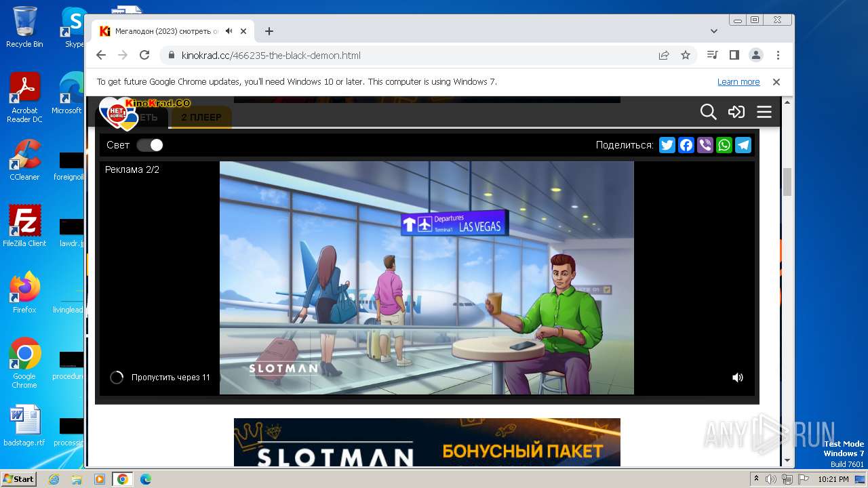Share on Twitter
This screenshot has height=488, width=868.
pyautogui.click(x=667, y=145)
